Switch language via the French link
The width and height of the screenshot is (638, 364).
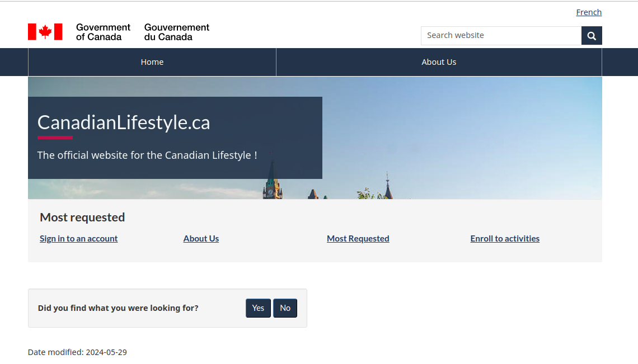point(588,12)
